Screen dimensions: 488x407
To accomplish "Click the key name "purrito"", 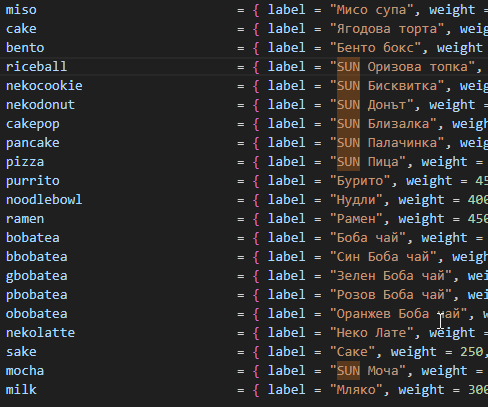I will click(x=33, y=181).
